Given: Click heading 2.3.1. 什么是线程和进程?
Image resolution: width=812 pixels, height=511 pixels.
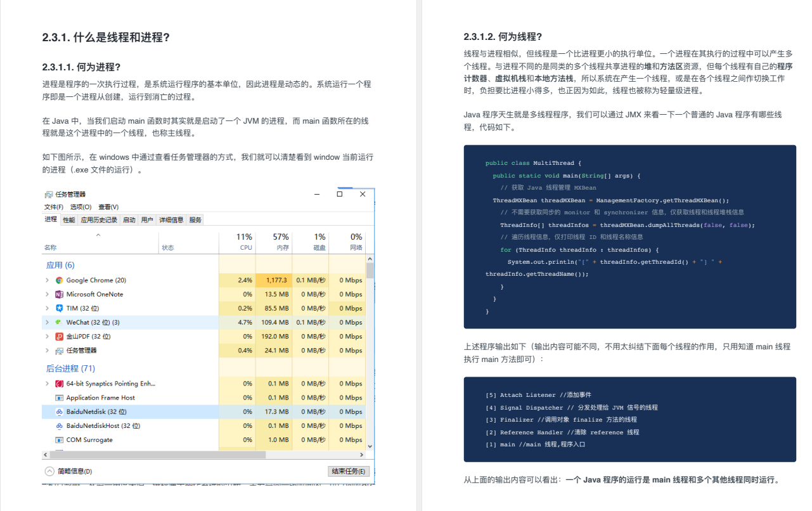Looking at the screenshot, I should pyautogui.click(x=106, y=37).
